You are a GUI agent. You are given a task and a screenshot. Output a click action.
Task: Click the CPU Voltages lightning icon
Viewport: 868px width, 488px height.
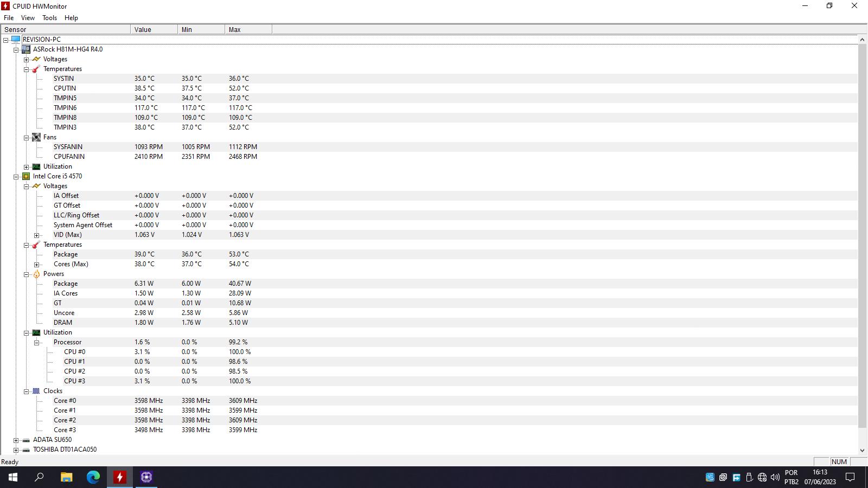[x=36, y=186]
